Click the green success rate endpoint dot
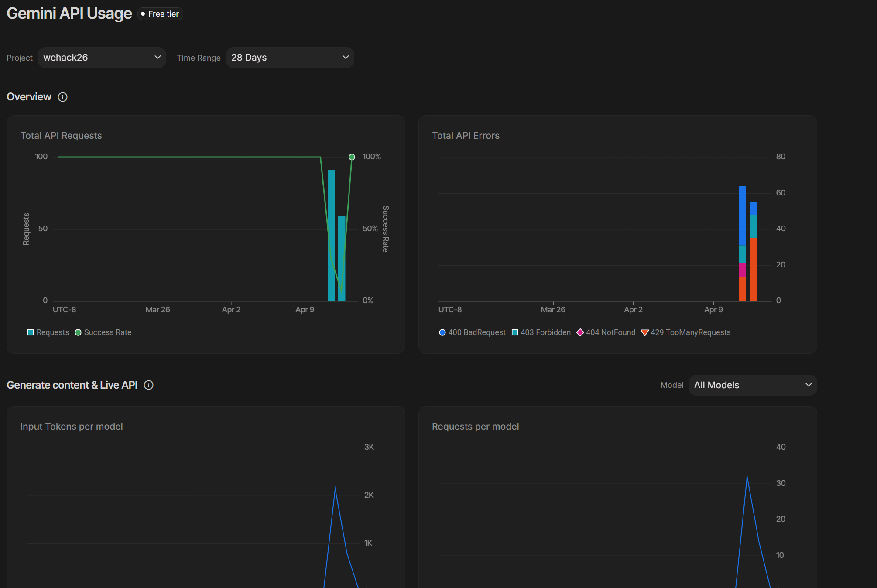This screenshot has height=588, width=877. pos(352,157)
